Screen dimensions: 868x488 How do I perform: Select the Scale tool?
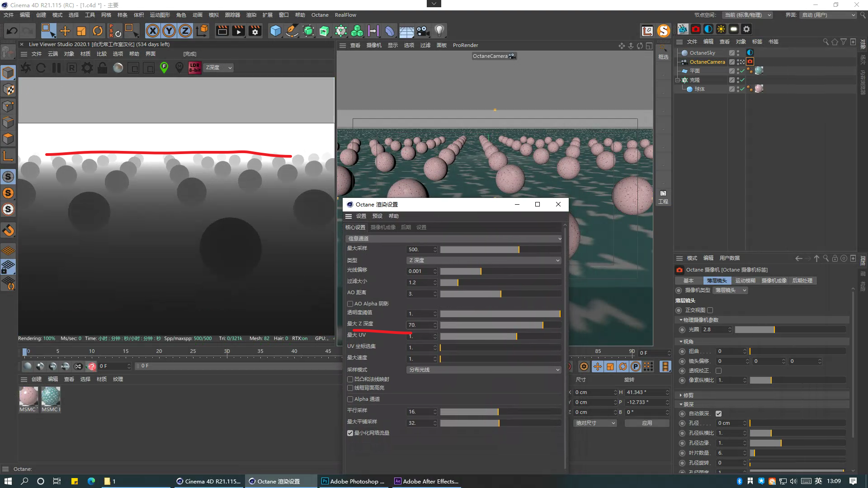click(x=81, y=31)
